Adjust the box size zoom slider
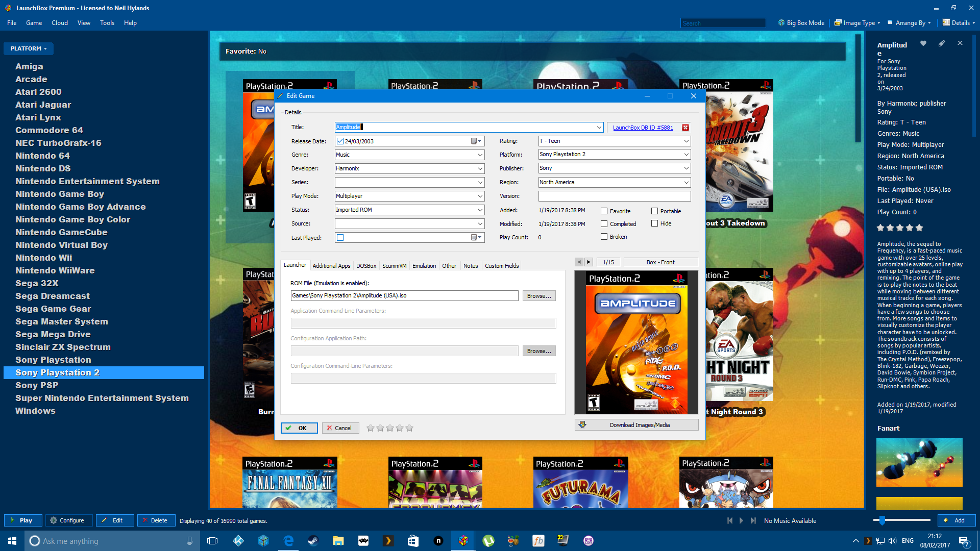 882,520
